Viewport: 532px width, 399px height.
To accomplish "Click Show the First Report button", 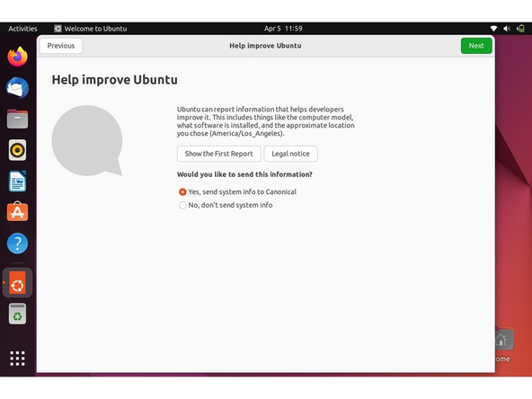I will click(x=219, y=154).
